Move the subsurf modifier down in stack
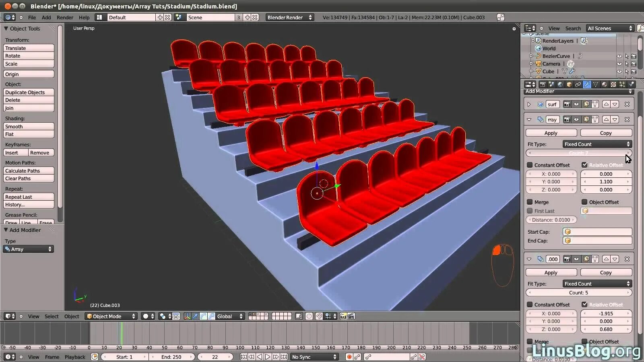Image resolution: width=644 pixels, height=362 pixels. point(615,104)
